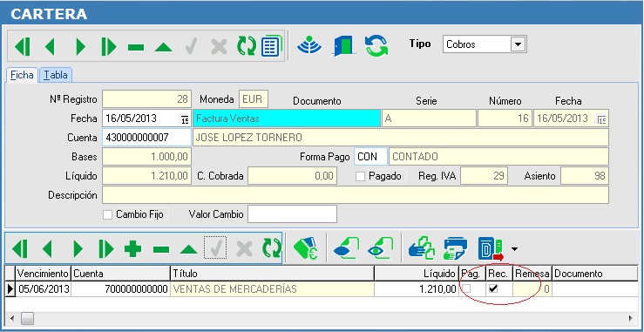The image size is (644, 332).
Task: Open the blue list report icon
Action: 271,46
